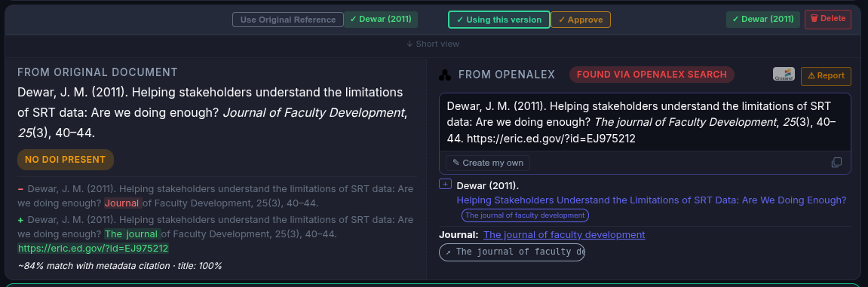Click the OpenAlex citation text box
868x287 pixels.
pos(645,122)
